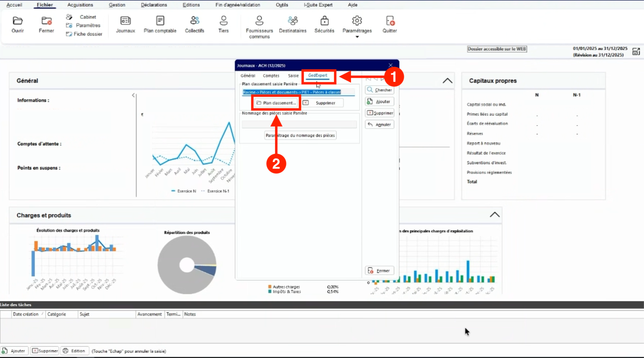The width and height of the screenshot is (644, 358).
Task: Sort tasks by Avancement column
Action: coord(149,314)
